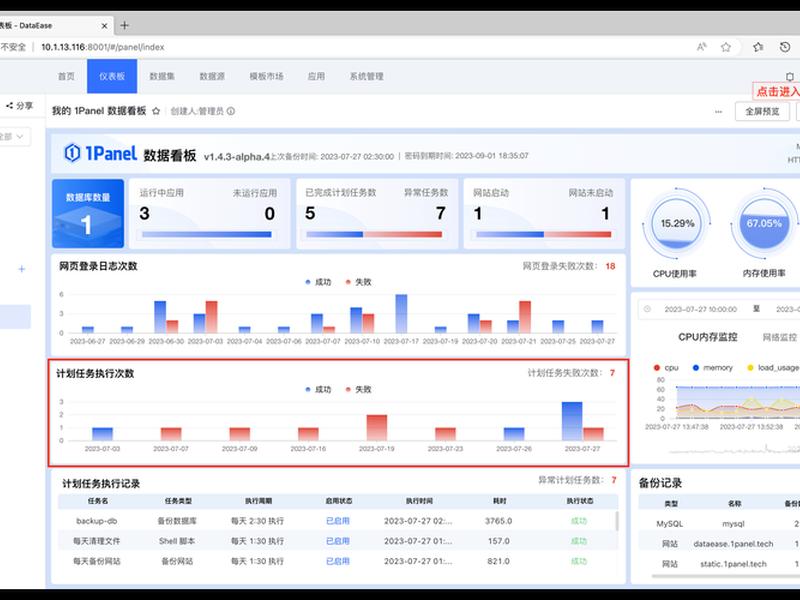Image resolution: width=800 pixels, height=600 pixels.
Task: Click the 内存使用率 gauge showing 67.05%
Action: (x=764, y=223)
